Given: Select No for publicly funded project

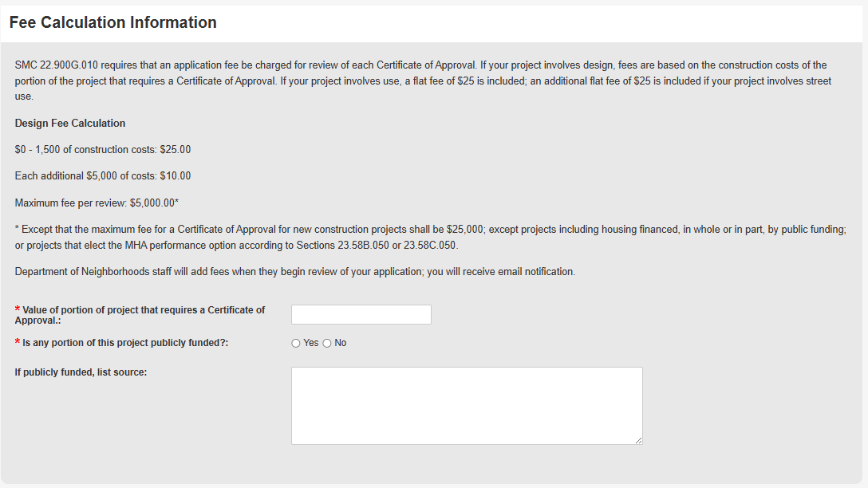Looking at the screenshot, I should pyautogui.click(x=327, y=343).
